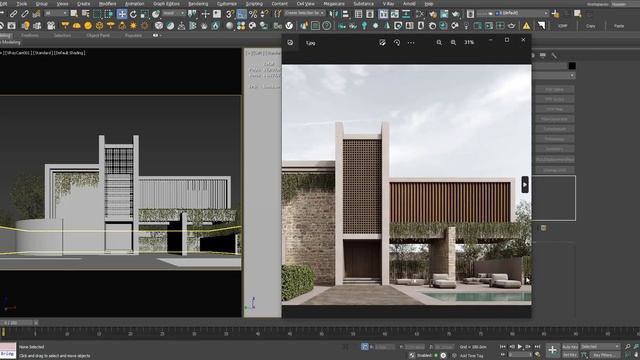The height and width of the screenshot is (360, 640).
Task: Toggle angle snap icon
Action: [242, 14]
